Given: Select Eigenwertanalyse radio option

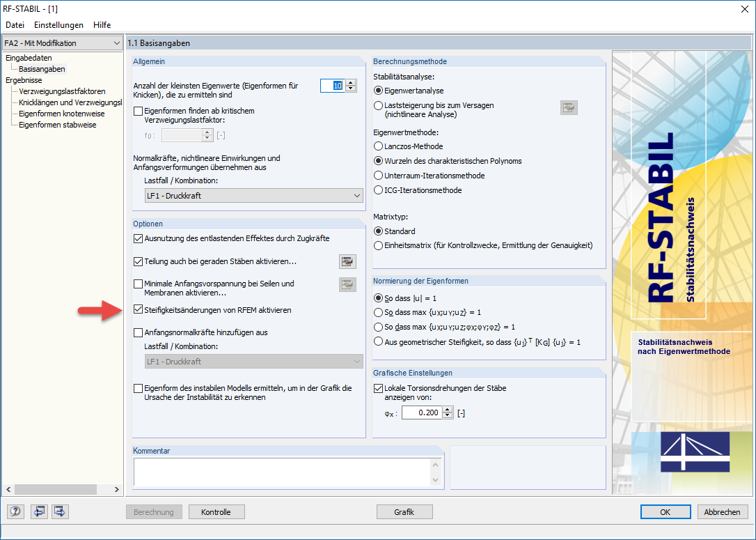Looking at the screenshot, I should click(x=379, y=91).
